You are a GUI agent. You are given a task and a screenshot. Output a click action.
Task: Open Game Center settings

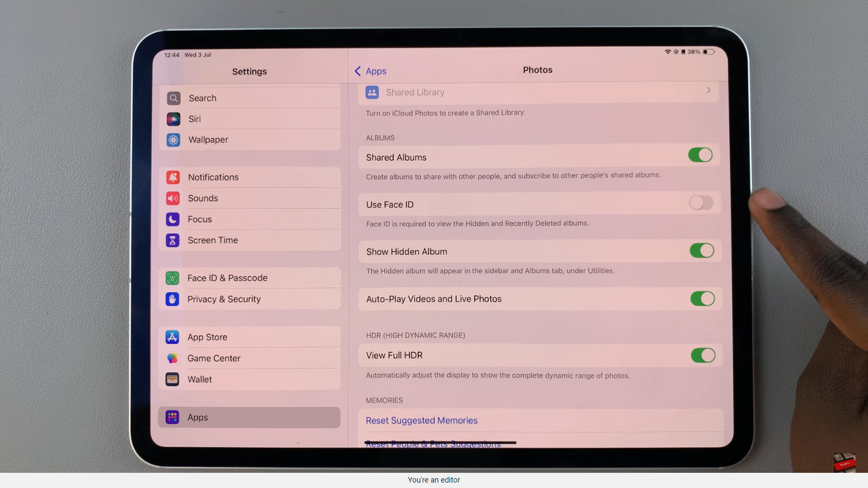click(250, 358)
